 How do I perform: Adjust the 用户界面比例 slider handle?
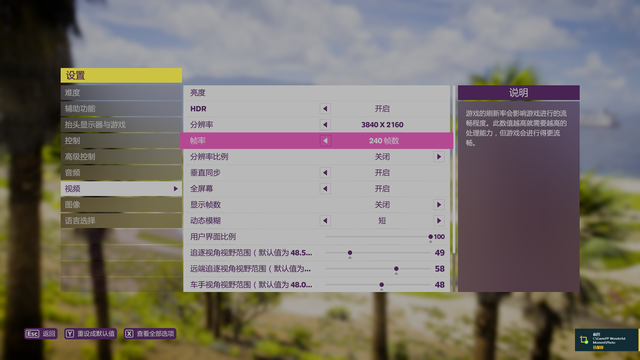point(430,237)
